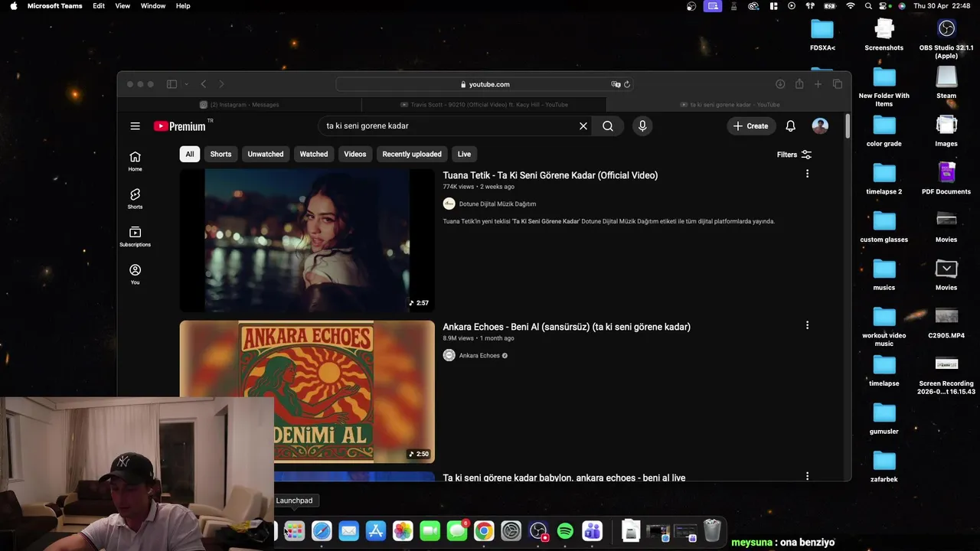980x551 pixels.
Task: Open Ankara Echoes Beni Al title link
Action: coord(567,327)
